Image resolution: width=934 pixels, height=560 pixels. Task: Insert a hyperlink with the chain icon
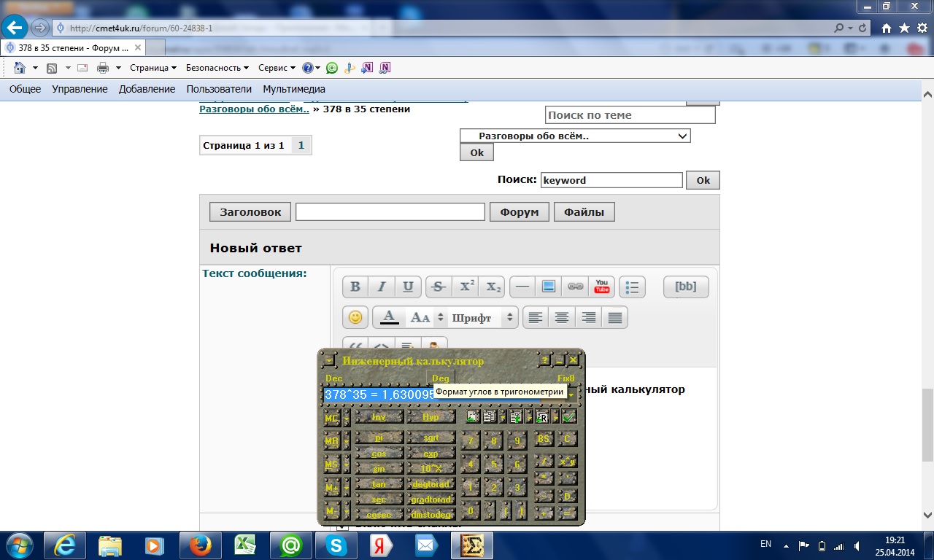tap(575, 287)
